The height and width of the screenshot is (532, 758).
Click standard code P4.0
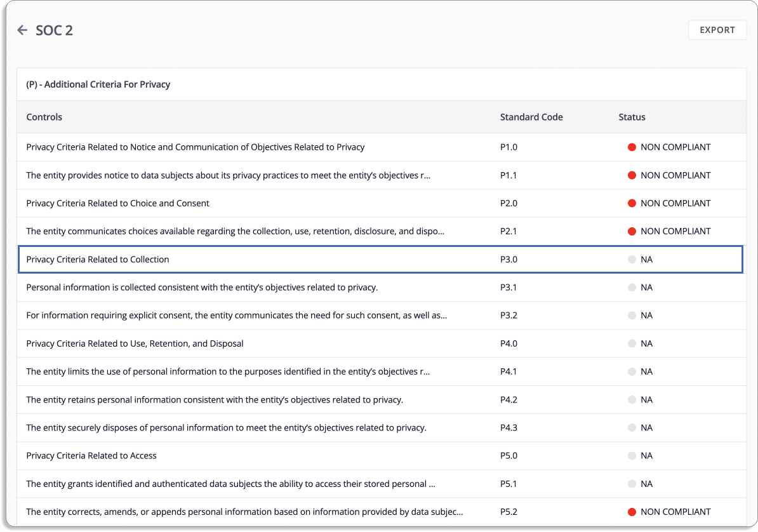[509, 343]
